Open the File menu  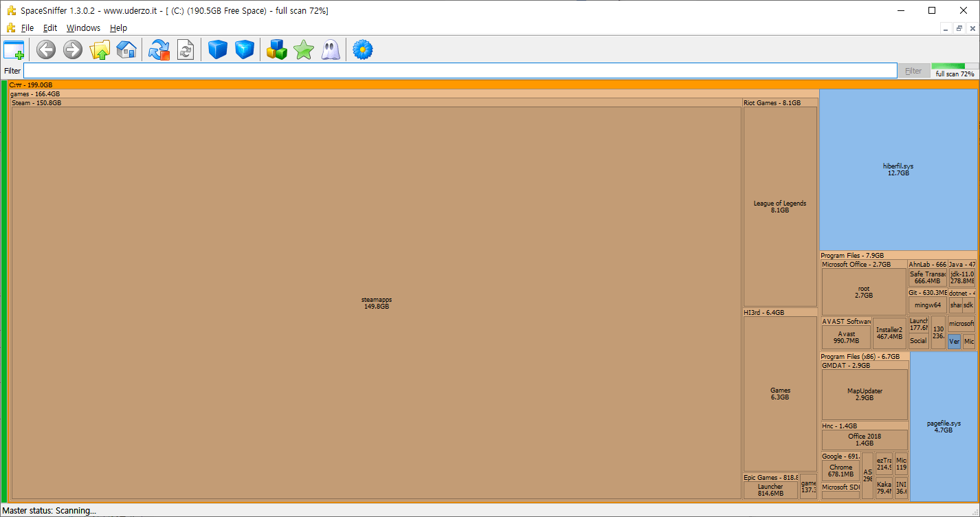pyautogui.click(x=27, y=28)
